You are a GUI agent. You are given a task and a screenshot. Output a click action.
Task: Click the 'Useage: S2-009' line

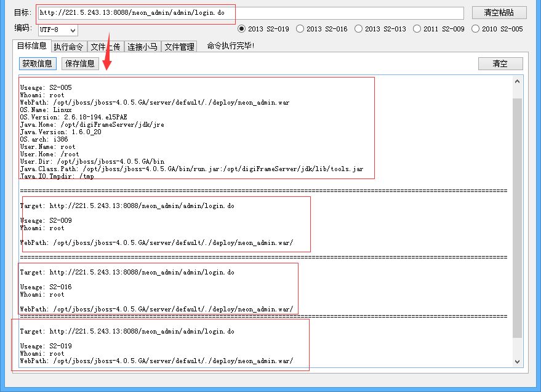click(46, 220)
